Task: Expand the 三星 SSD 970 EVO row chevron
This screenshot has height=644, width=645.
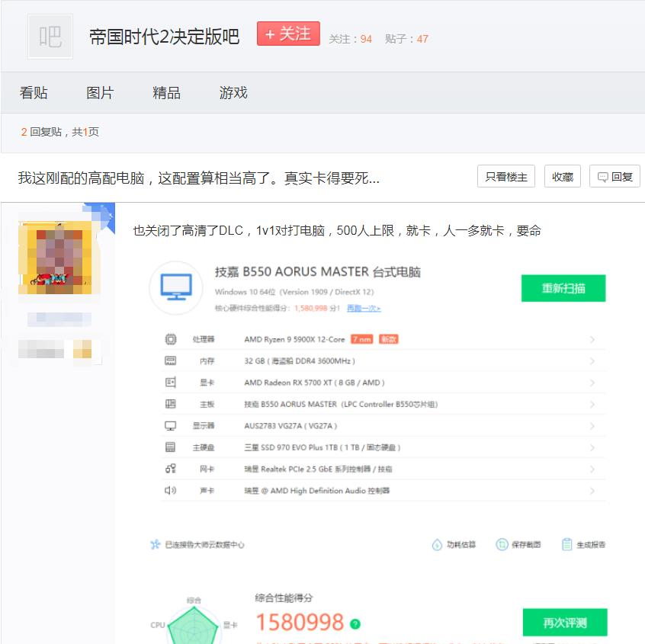Action: [x=592, y=447]
